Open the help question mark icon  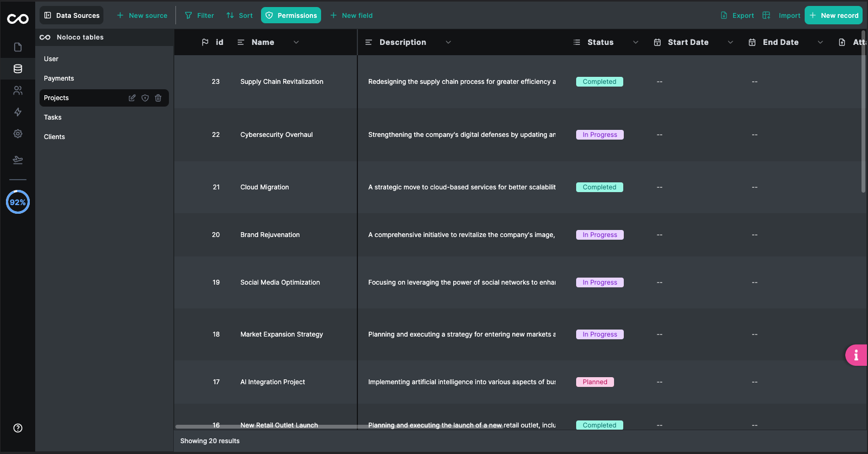18,428
